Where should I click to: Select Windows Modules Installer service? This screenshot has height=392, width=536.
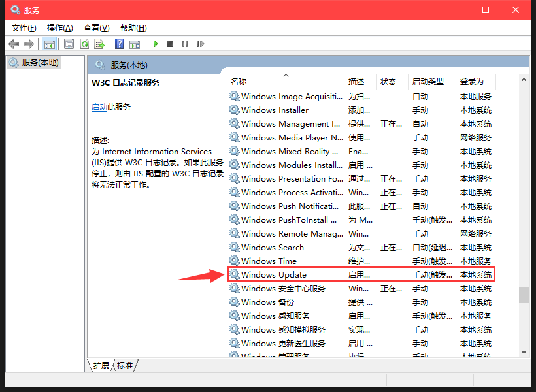click(x=361, y=165)
